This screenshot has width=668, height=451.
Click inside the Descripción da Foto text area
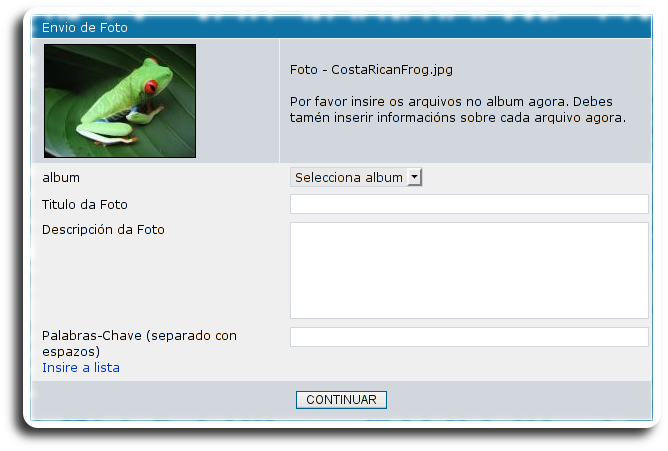click(x=469, y=270)
